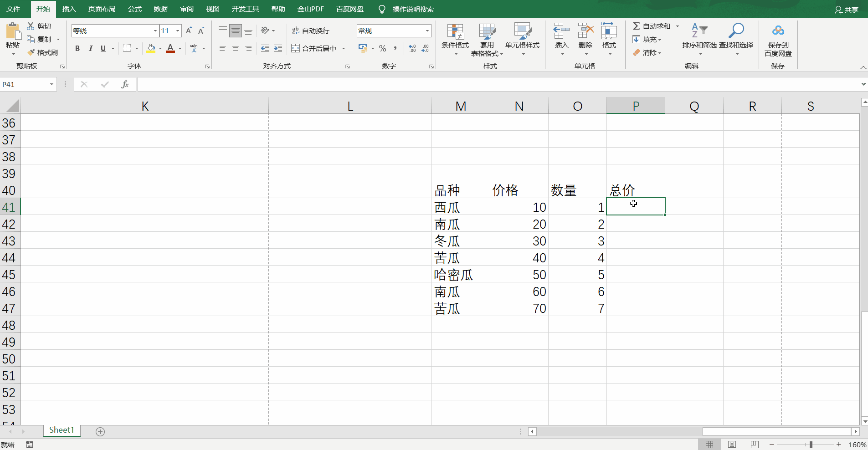The width and height of the screenshot is (868, 450).
Task: Toggle underline formatting (U)
Action: (103, 48)
